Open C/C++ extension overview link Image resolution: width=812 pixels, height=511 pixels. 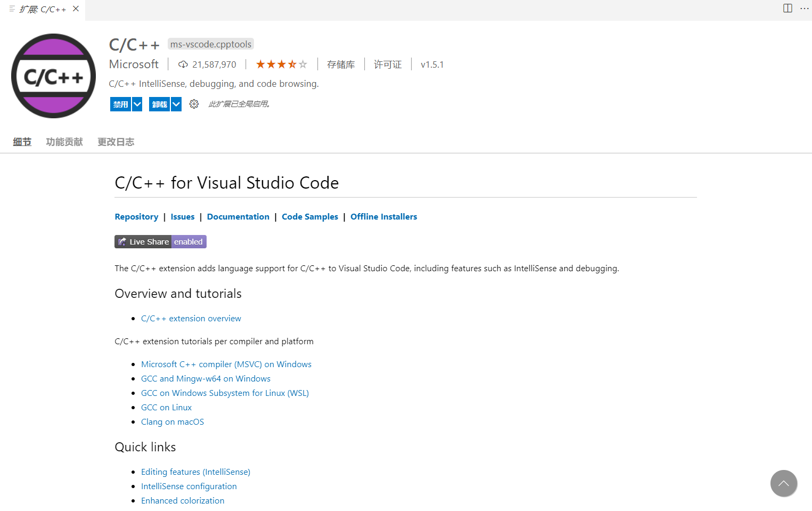191,319
